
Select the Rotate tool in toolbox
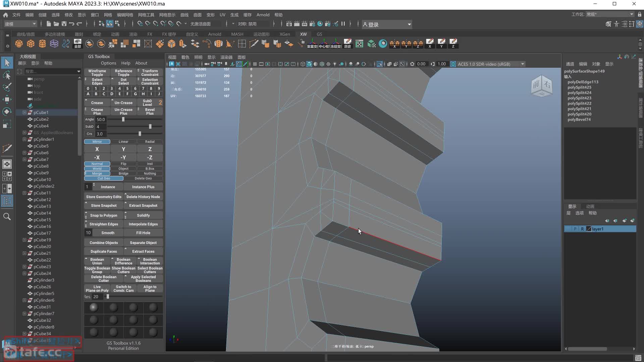pyautogui.click(x=7, y=111)
